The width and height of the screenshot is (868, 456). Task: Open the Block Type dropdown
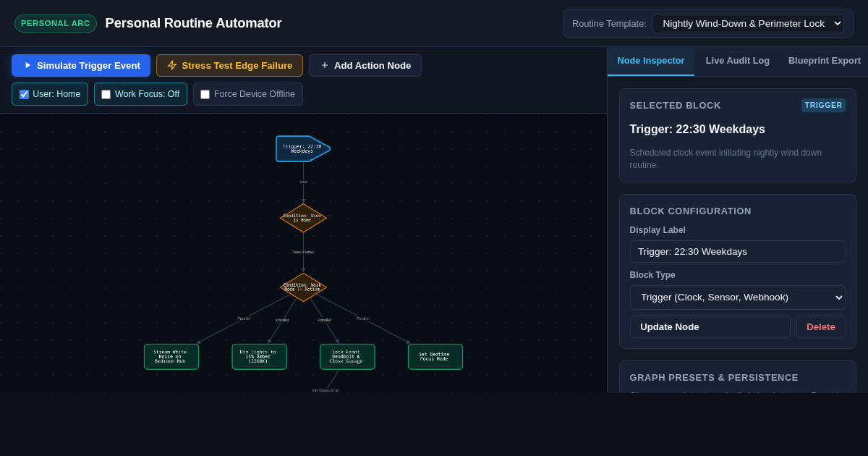(737, 297)
